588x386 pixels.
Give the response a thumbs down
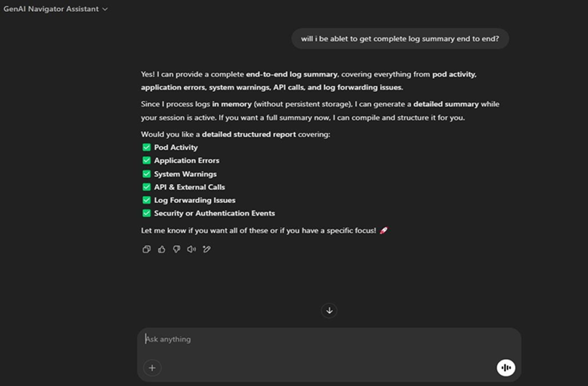point(177,249)
